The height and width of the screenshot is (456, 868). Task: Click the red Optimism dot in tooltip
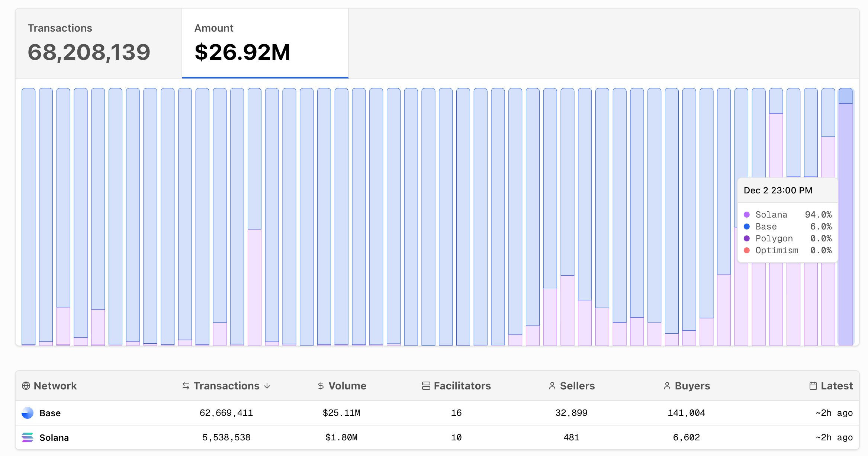tap(747, 250)
